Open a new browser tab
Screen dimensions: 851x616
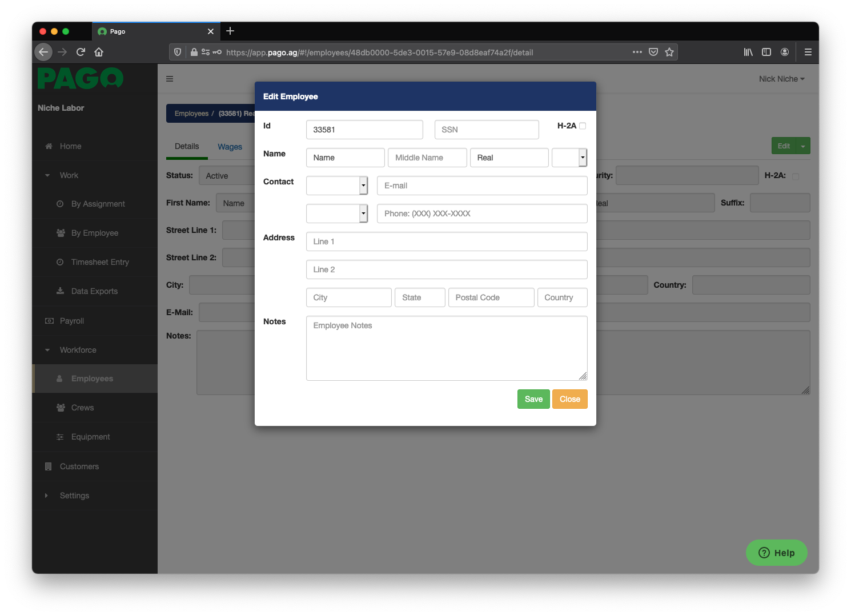coord(230,31)
